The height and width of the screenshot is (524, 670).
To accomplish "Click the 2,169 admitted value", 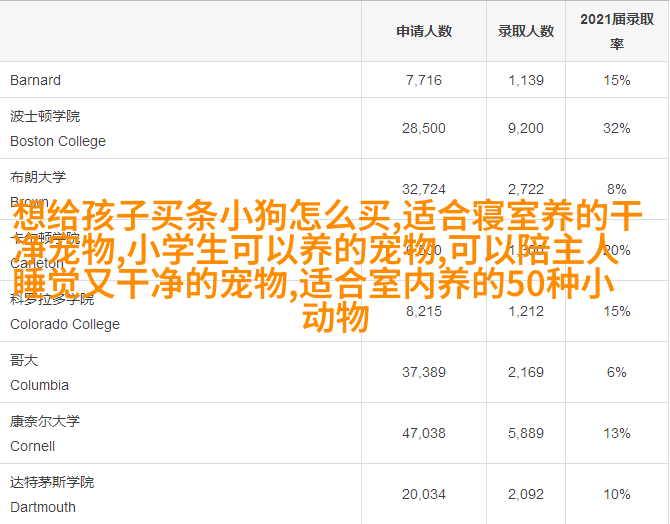I will 526,372.
